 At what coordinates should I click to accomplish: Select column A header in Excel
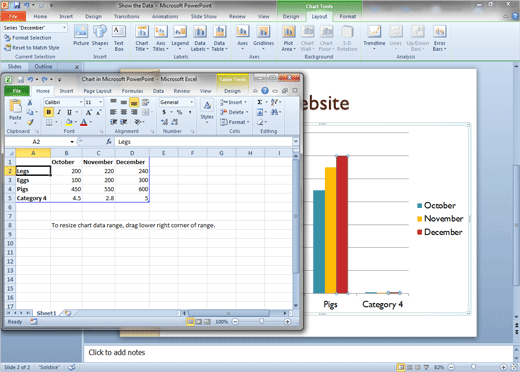tap(33, 153)
